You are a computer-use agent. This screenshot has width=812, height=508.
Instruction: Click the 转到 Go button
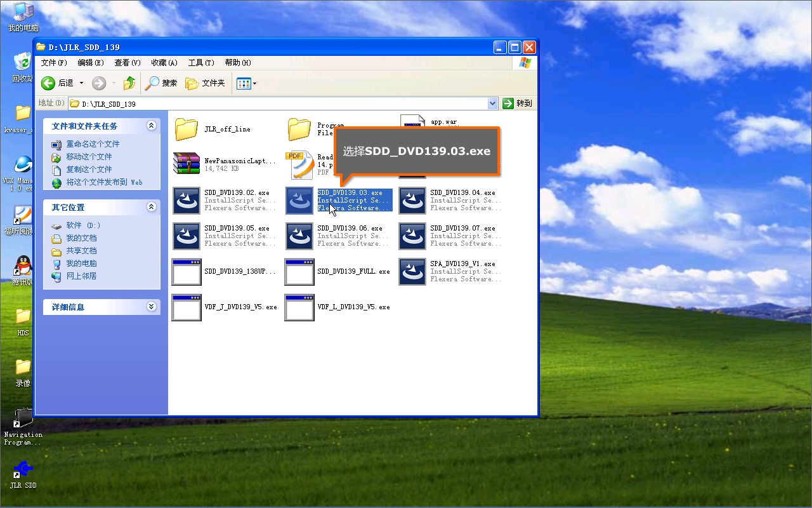pos(518,104)
